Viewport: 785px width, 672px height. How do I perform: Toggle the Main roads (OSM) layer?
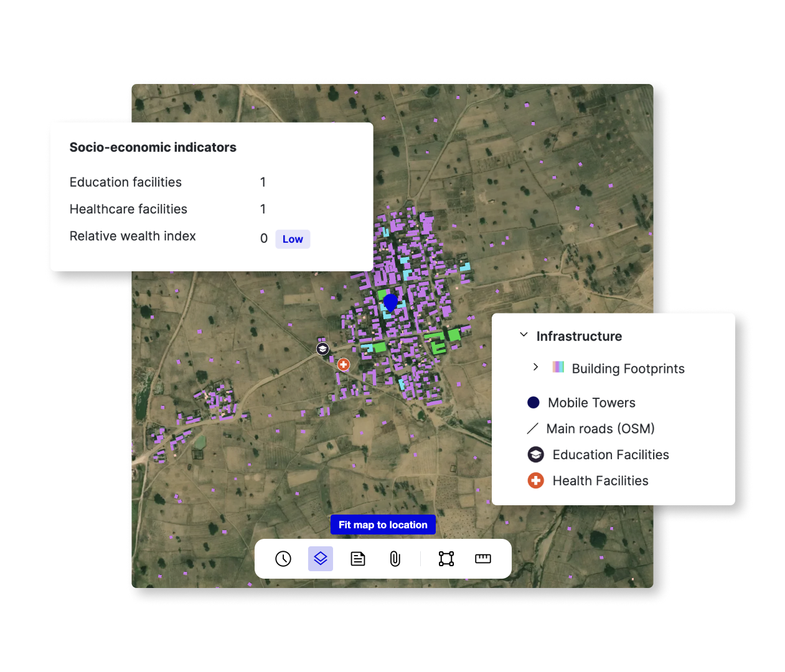(x=599, y=429)
